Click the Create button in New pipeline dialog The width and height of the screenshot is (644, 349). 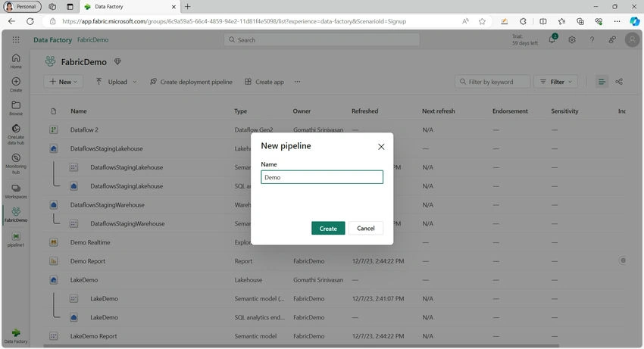click(x=328, y=229)
